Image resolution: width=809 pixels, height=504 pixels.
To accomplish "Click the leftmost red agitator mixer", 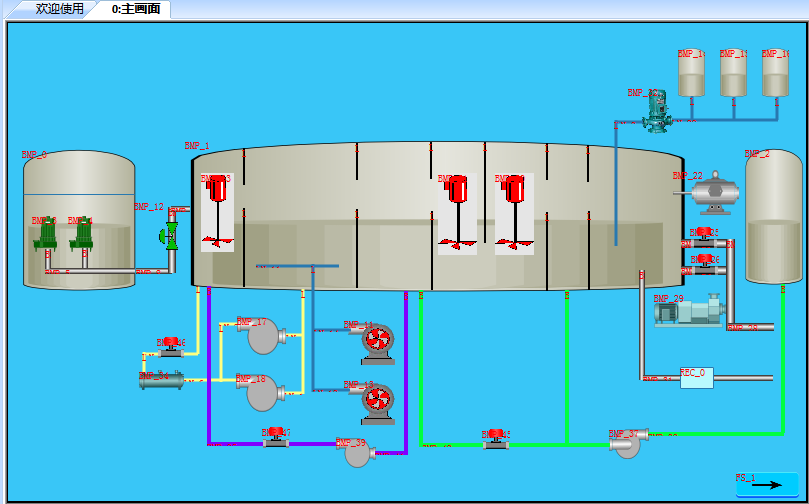I will pos(217,210).
